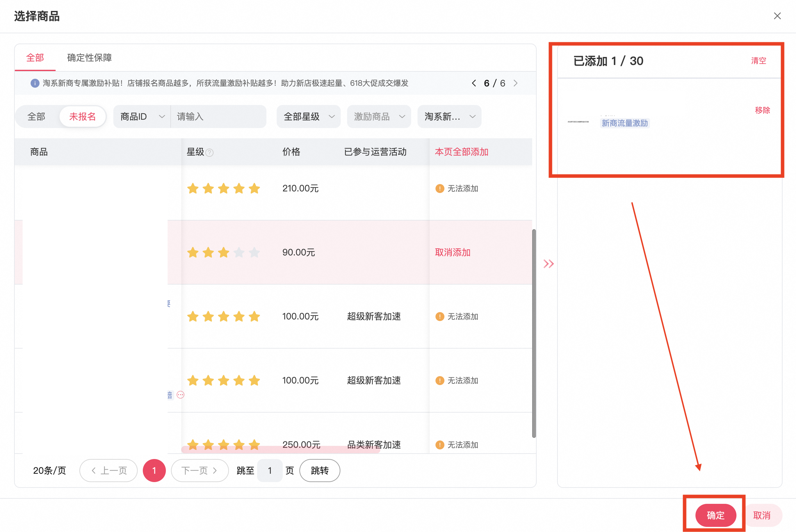Click the 已参与运营活动 column header

tap(375, 152)
